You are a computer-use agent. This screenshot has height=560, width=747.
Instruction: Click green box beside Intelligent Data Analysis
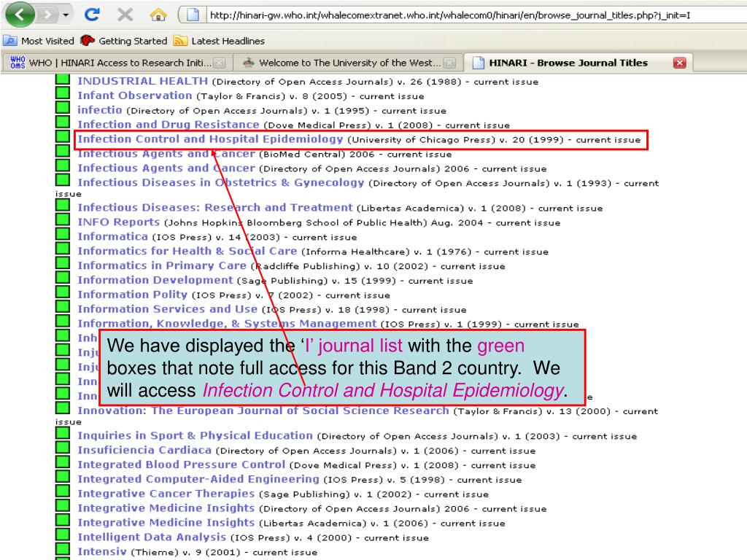click(x=63, y=534)
